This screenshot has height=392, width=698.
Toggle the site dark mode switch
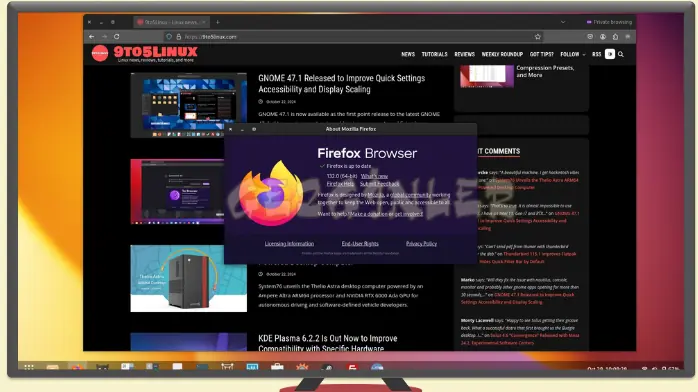click(610, 54)
